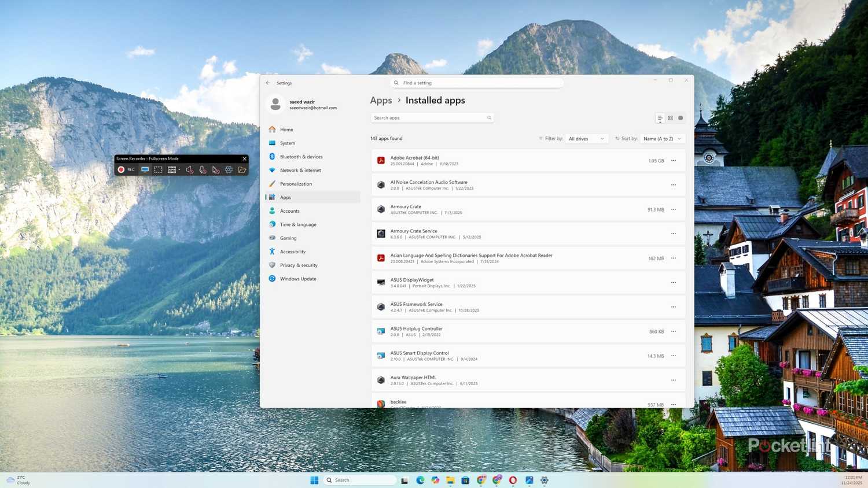Toggle microphone recording in Screen Recorder
Screen dimensions: 868x488
203,169
